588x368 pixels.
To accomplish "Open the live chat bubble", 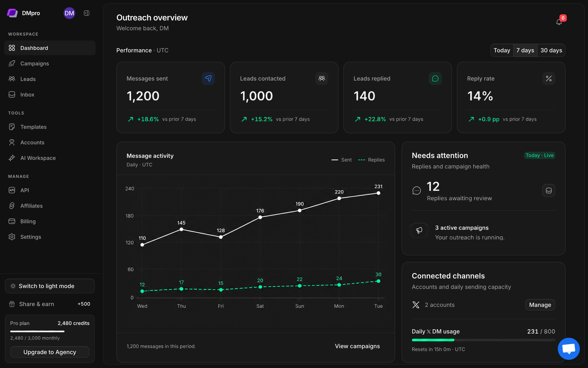I will 569,349.
